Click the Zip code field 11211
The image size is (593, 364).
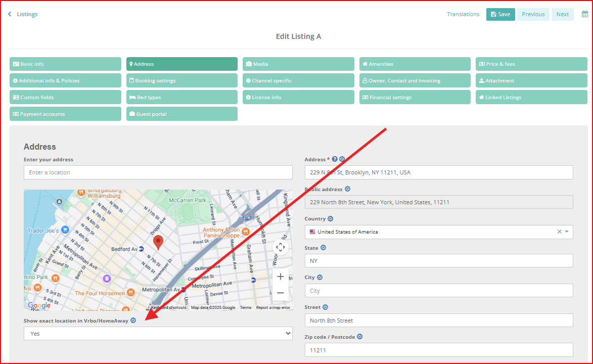point(439,350)
